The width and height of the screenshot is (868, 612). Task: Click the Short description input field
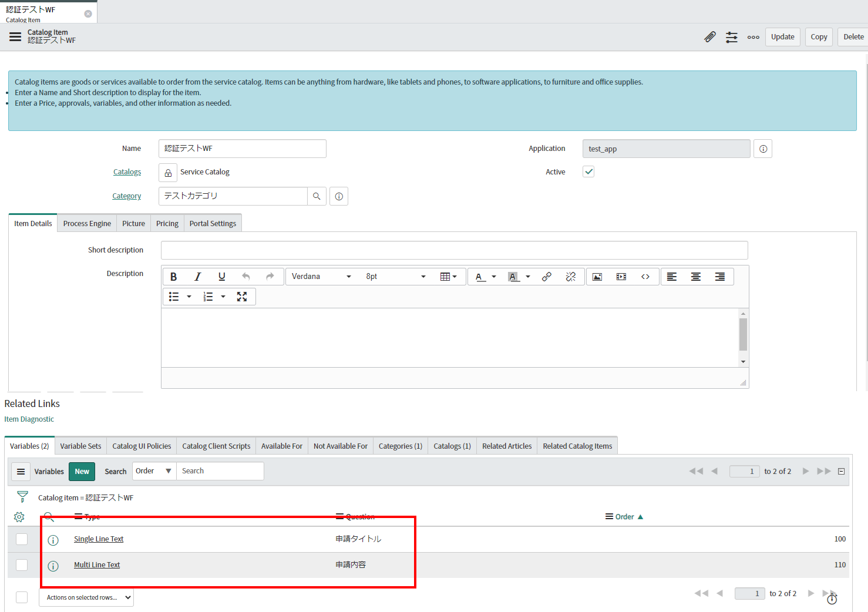click(x=455, y=250)
